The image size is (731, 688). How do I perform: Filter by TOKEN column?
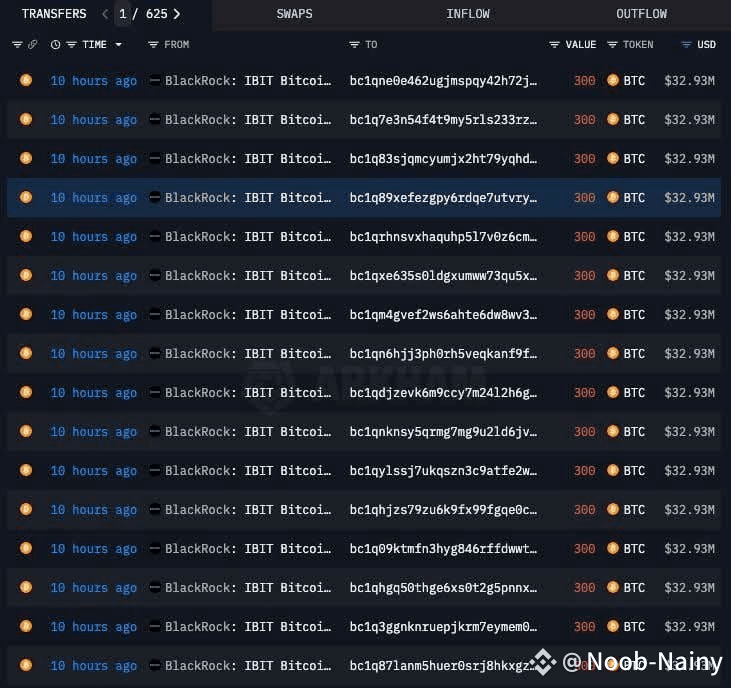(x=612, y=45)
